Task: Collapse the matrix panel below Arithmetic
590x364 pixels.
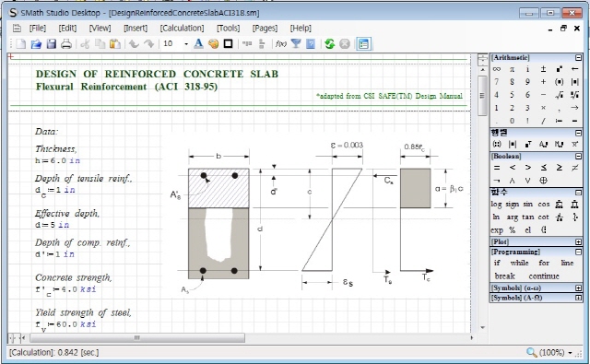Action: (578, 133)
